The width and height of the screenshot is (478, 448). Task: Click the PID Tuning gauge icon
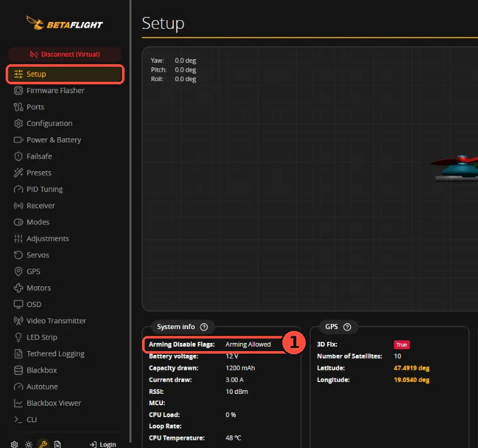point(18,189)
